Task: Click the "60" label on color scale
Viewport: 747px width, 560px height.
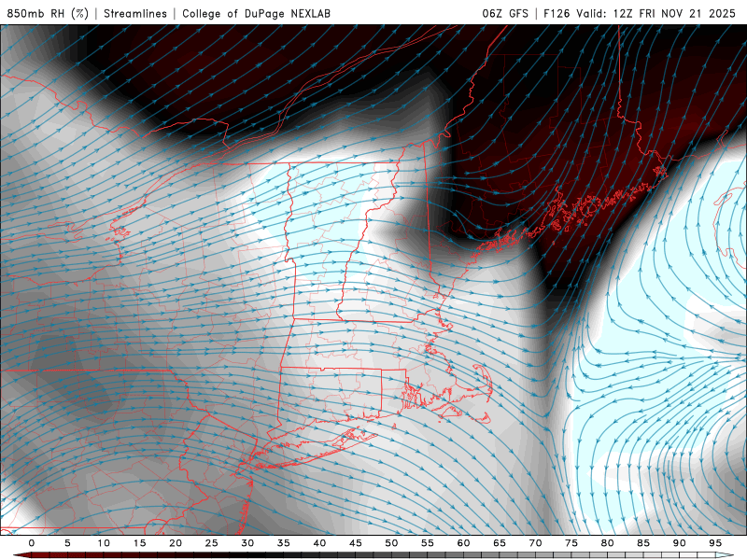Action: 463,543
